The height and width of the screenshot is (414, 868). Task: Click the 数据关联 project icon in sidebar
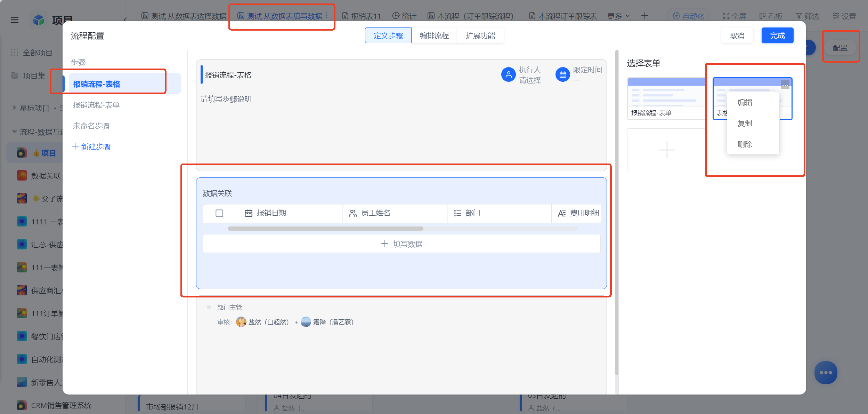click(22, 175)
